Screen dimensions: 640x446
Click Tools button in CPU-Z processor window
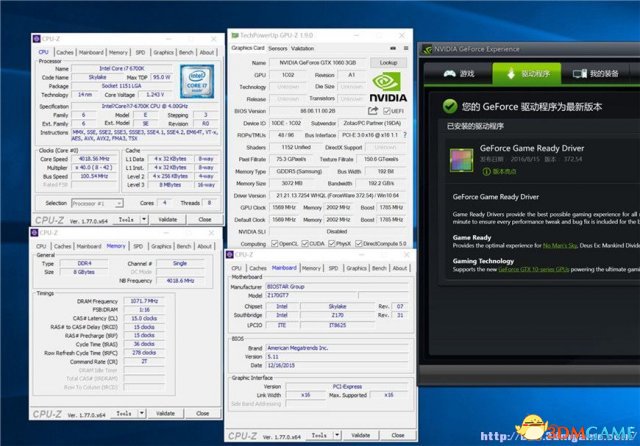click(x=126, y=220)
